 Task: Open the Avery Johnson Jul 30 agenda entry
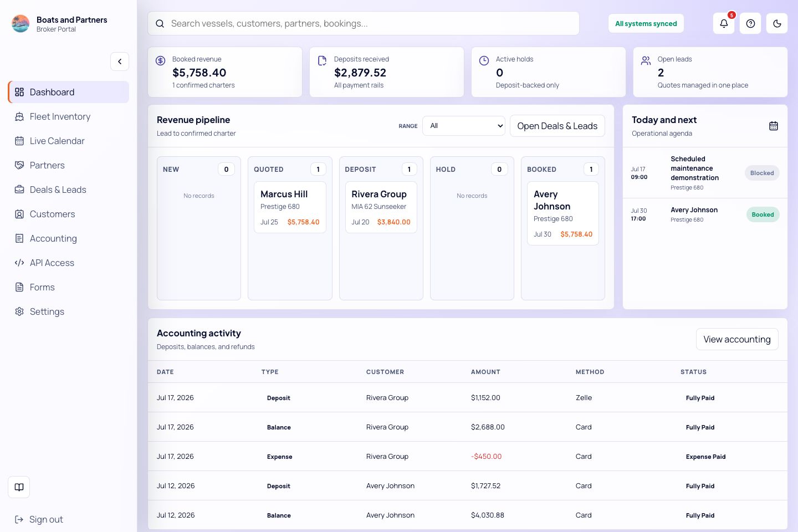pyautogui.click(x=705, y=214)
